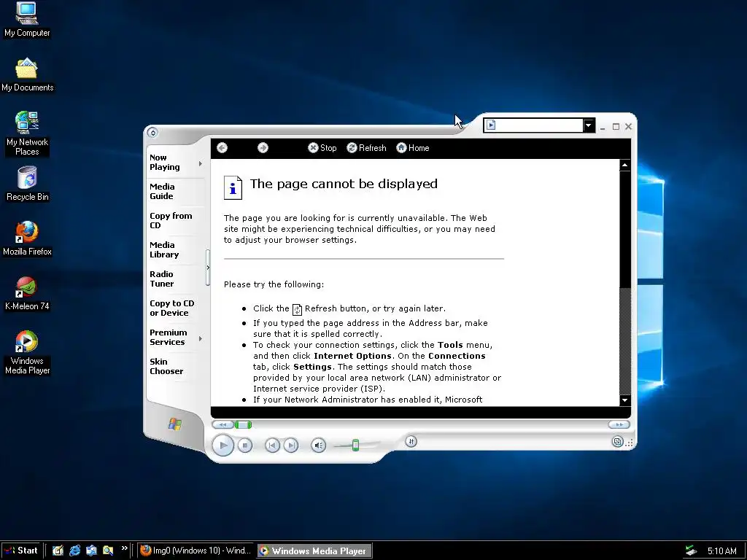Mute the sound with speaker button
This screenshot has width=747, height=560.
pos(318,446)
